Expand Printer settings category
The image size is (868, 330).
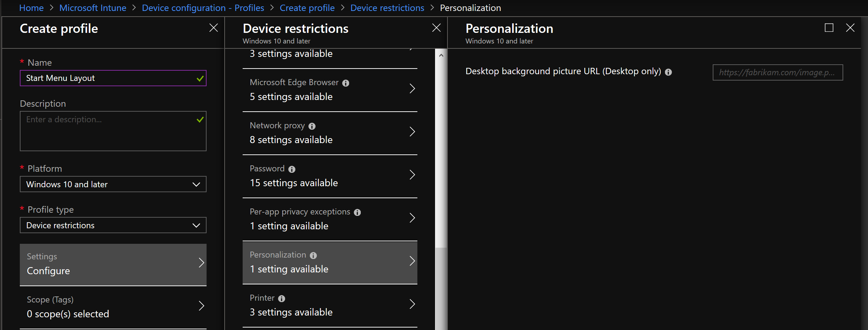(330, 306)
